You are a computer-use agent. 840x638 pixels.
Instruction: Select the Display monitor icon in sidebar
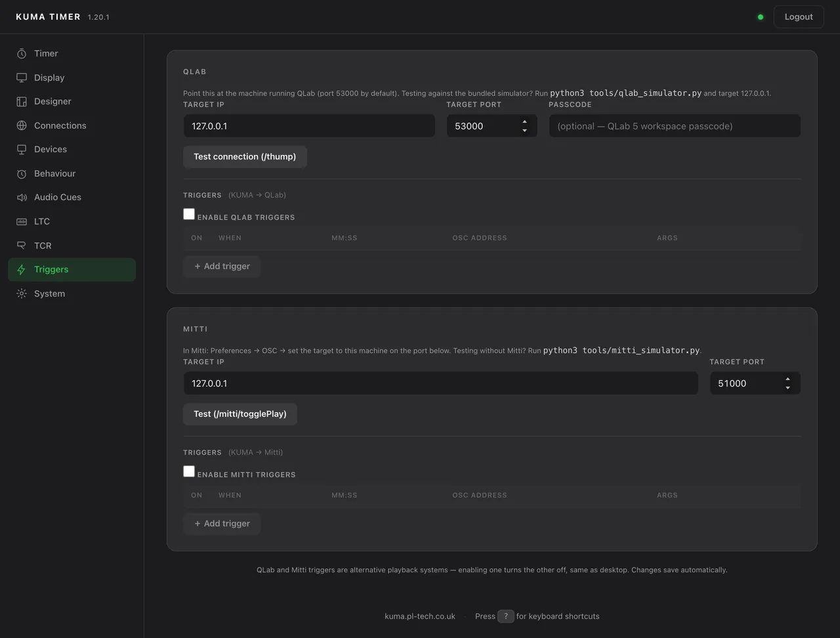22,77
